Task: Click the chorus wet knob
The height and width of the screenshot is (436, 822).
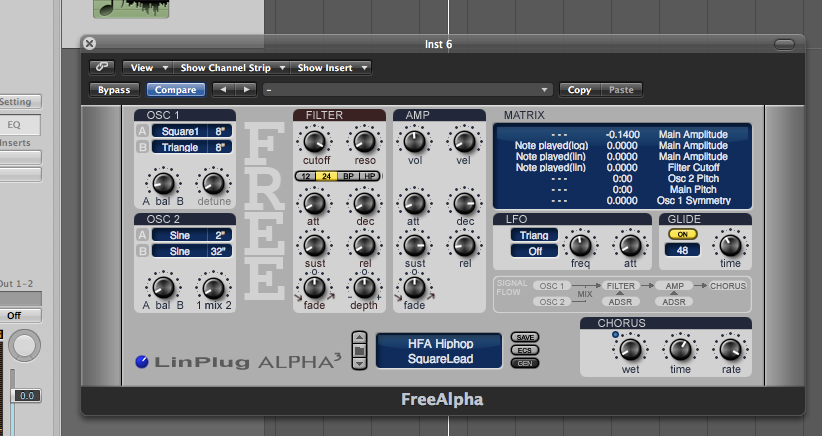Action: (631, 350)
